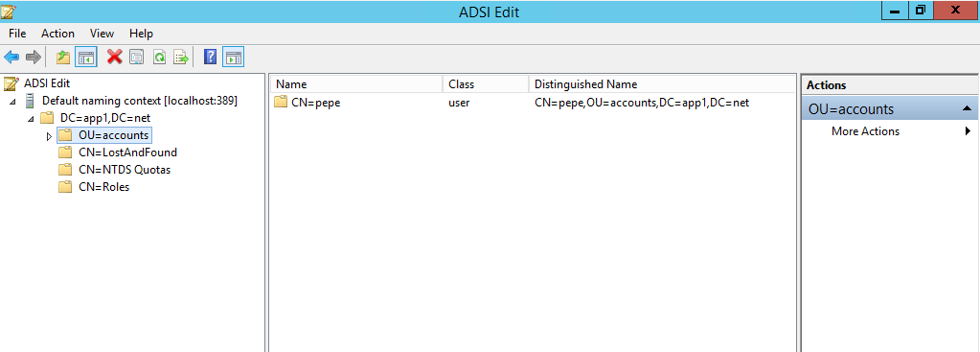Toggle the Action pane toolbar icon
This screenshot has width=980, height=352.
point(233,58)
